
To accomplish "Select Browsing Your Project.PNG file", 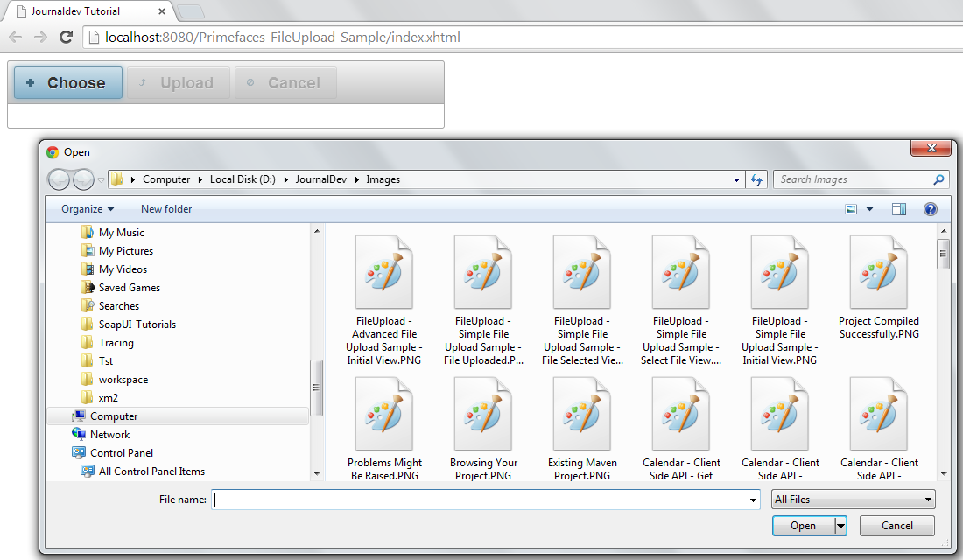I will coord(483,430).
